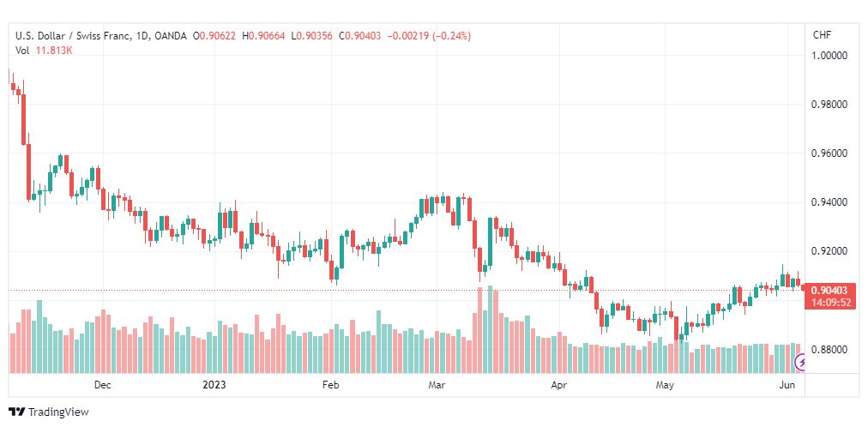The image size is (868, 427).
Task: Select the Vol 11.813K indicator label
Action: coord(45,51)
